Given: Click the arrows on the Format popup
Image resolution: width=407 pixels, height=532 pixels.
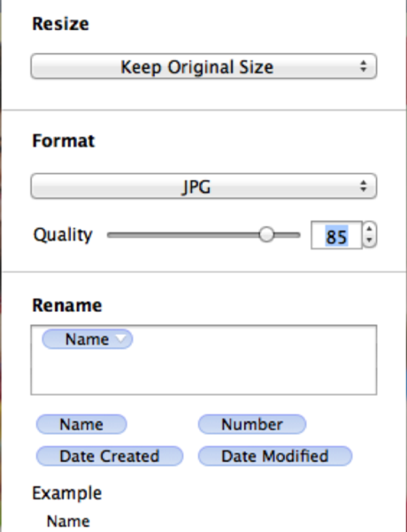Looking at the screenshot, I should (x=364, y=186).
